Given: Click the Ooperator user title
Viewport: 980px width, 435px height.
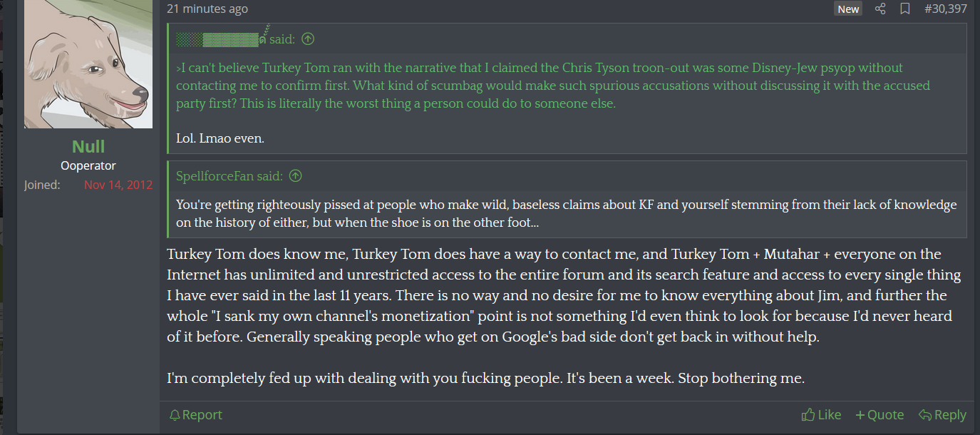Looking at the screenshot, I should (88, 165).
